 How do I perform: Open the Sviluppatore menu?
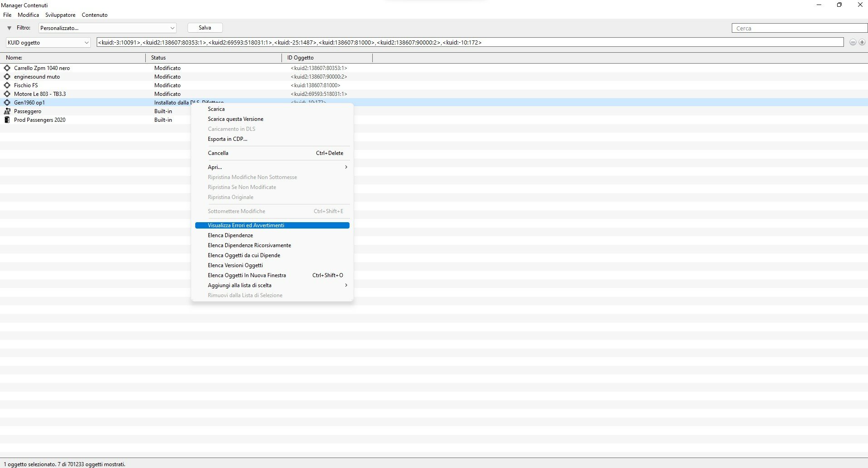click(x=60, y=15)
